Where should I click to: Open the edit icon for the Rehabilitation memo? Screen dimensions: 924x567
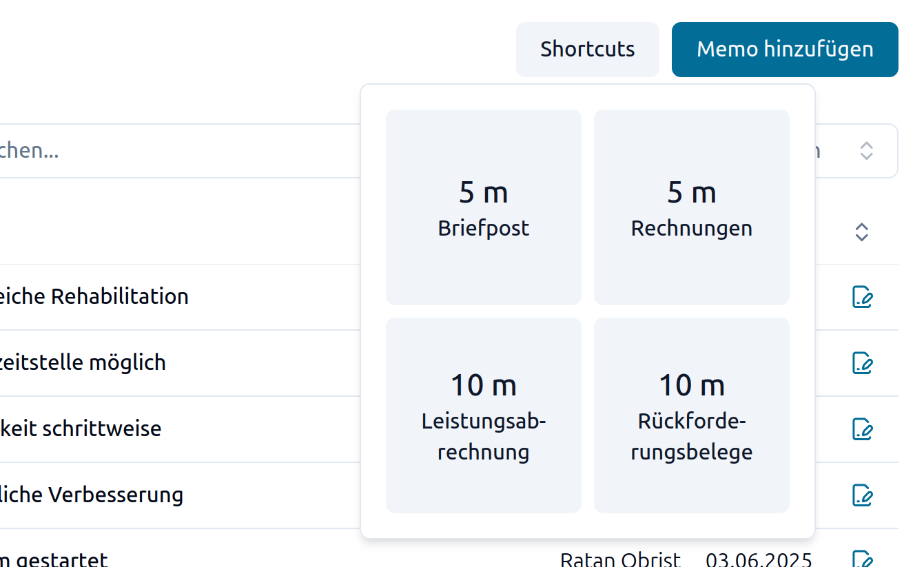(x=862, y=297)
